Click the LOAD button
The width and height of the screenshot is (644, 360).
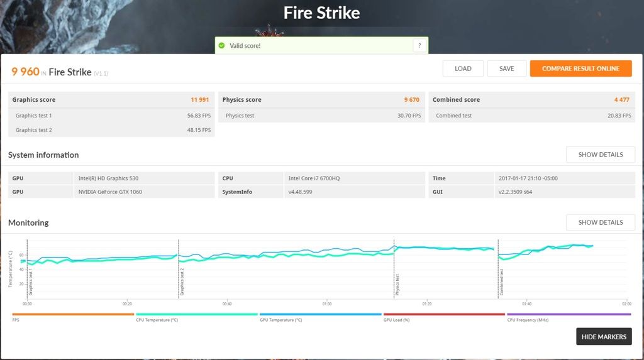click(463, 68)
